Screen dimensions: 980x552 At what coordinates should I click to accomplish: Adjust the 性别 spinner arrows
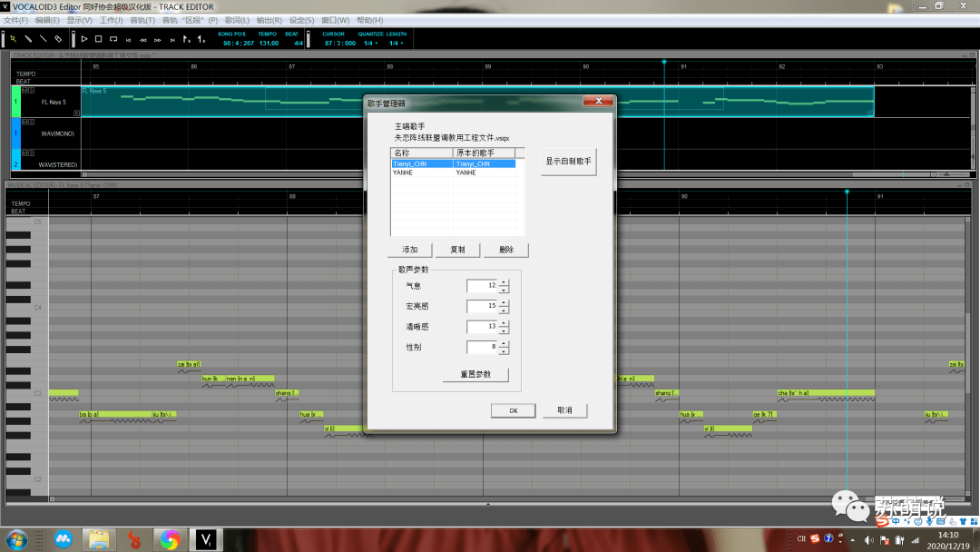click(504, 347)
